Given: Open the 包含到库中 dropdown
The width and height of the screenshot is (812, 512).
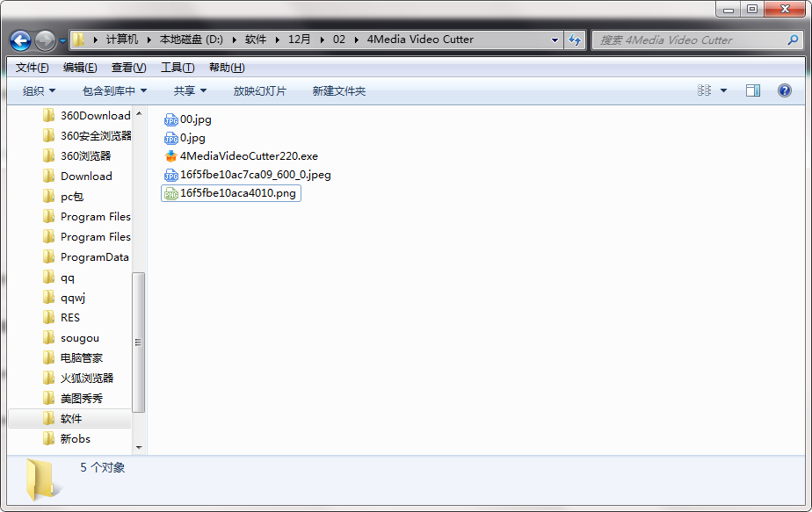Looking at the screenshot, I should pyautogui.click(x=114, y=91).
